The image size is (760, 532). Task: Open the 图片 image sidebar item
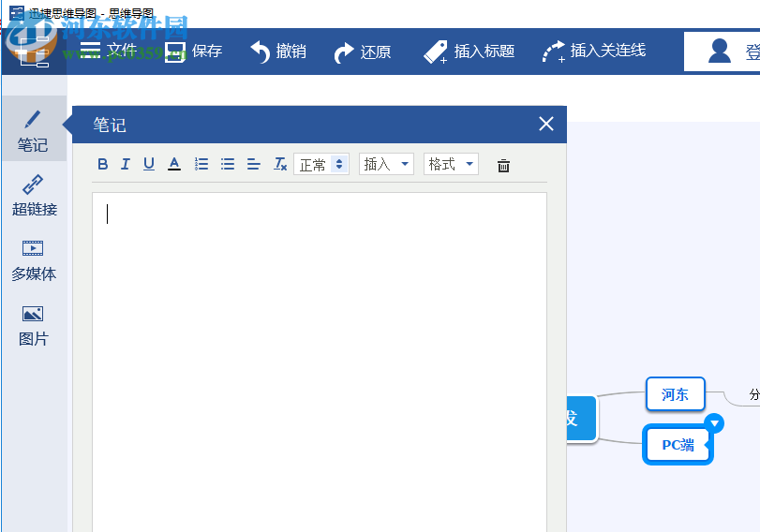click(x=34, y=326)
